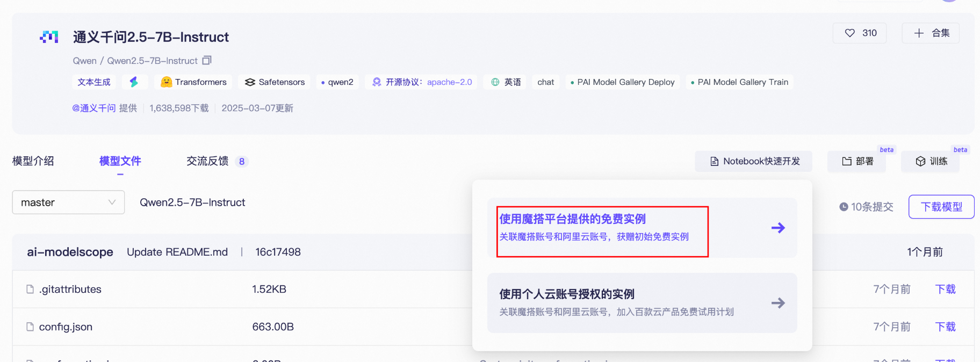Click the ai-modelscope committer name

70,252
